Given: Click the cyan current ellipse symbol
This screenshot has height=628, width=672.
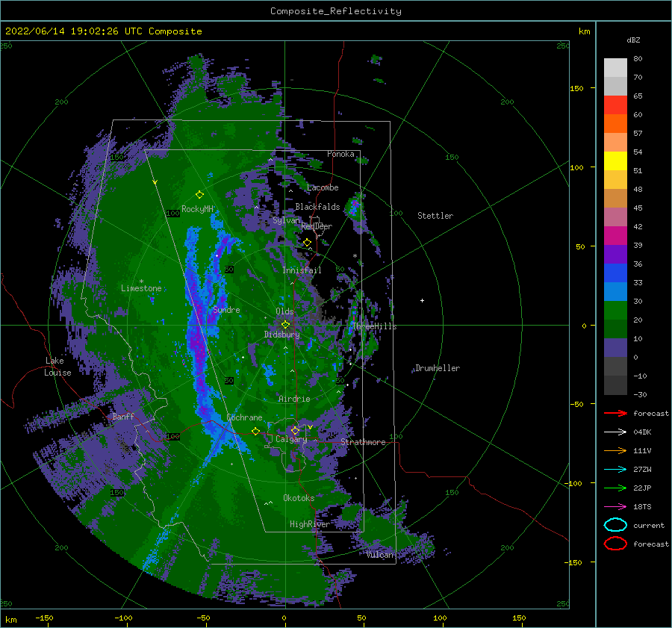Looking at the screenshot, I should point(615,525).
